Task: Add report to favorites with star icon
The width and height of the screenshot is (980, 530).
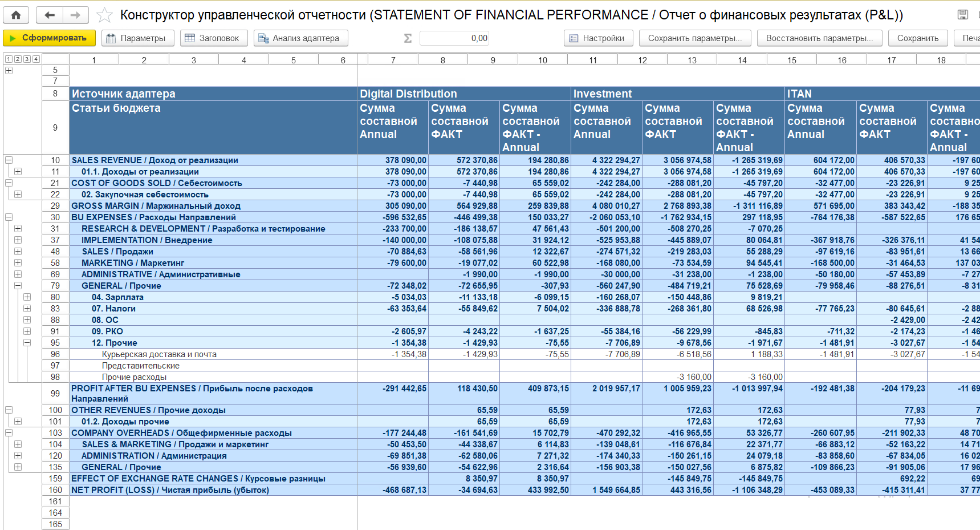Action: coord(104,15)
